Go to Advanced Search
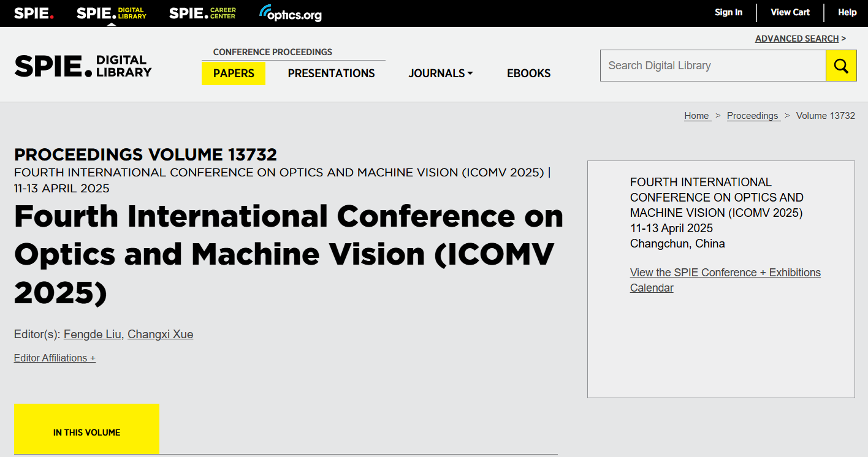The image size is (868, 457). [797, 39]
